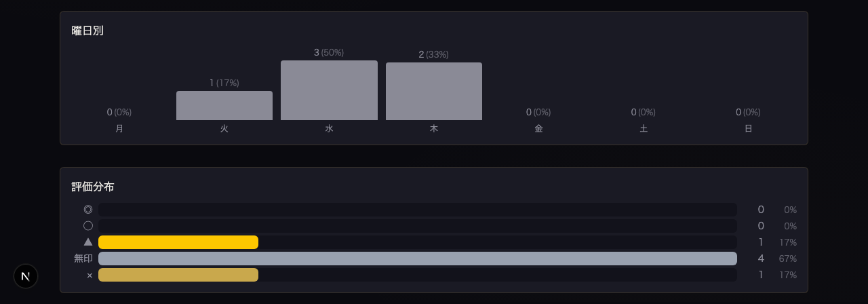The width and height of the screenshot is (868, 304).
Task: Click the 土 day label
Action: (x=644, y=128)
